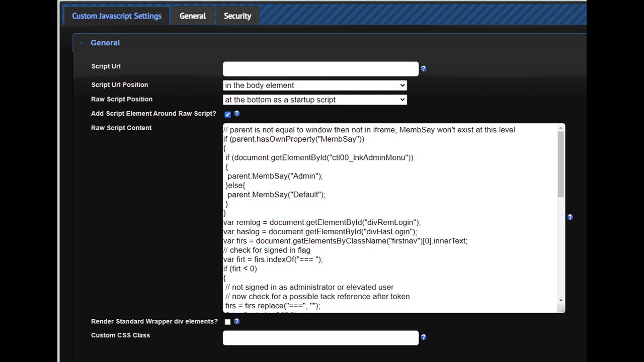
Task: Click the code line 'if (firt < 0)'
Action: pyautogui.click(x=240, y=269)
